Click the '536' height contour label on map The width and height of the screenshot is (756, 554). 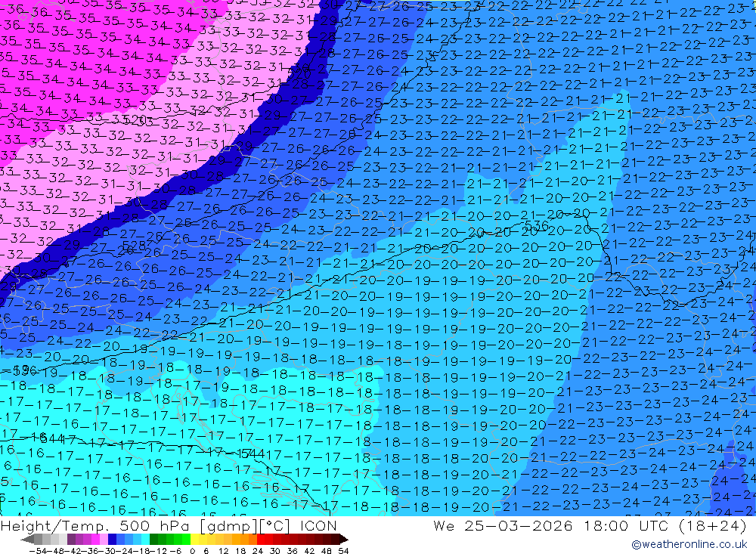click(x=536, y=226)
